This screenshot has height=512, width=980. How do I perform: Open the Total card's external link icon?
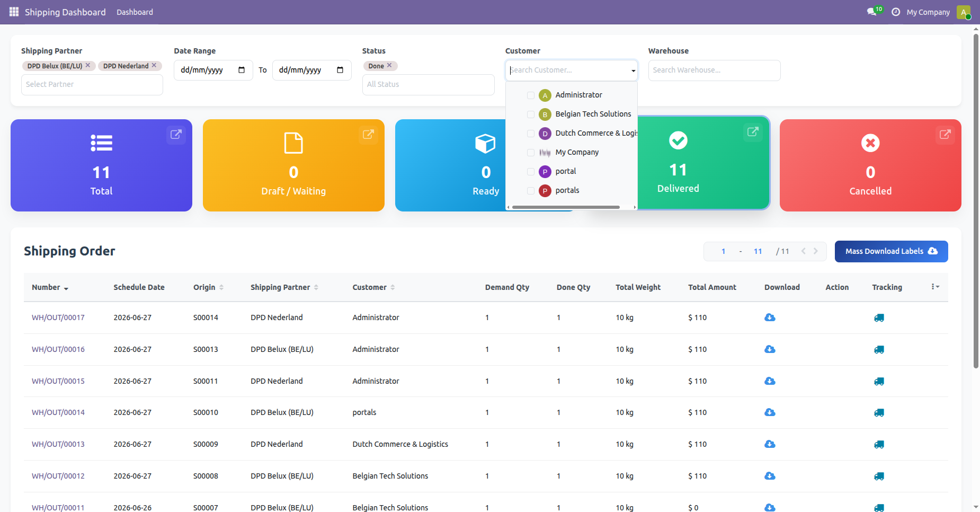pos(176,134)
